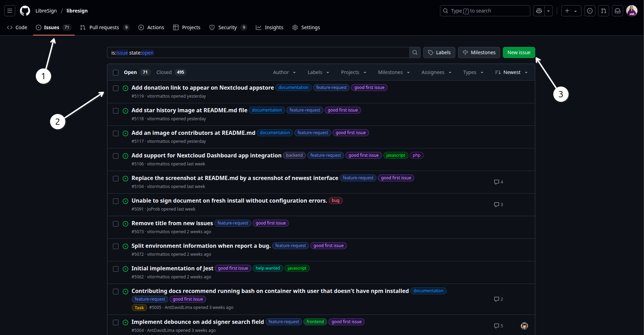
Task: Open the 5 comments icon on issue #5004
Action: [498, 326]
